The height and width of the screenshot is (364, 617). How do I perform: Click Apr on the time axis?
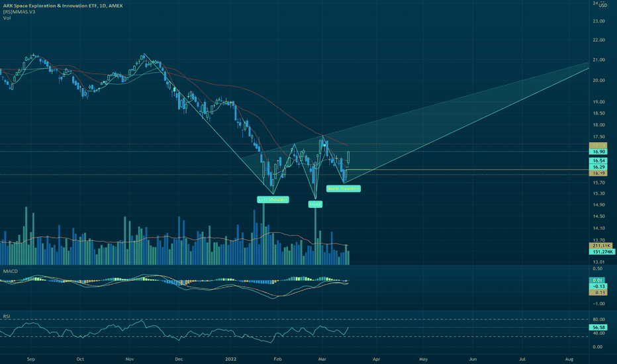tap(376, 359)
